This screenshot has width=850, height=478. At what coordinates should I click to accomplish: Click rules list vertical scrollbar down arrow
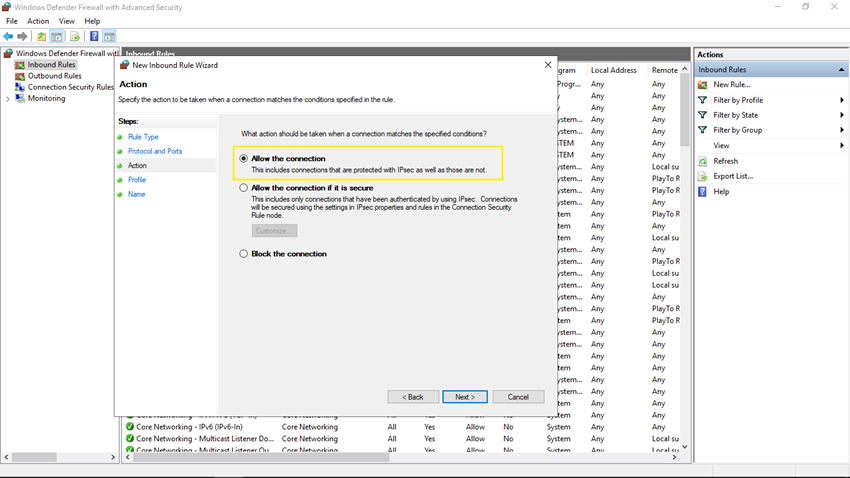coord(685,447)
